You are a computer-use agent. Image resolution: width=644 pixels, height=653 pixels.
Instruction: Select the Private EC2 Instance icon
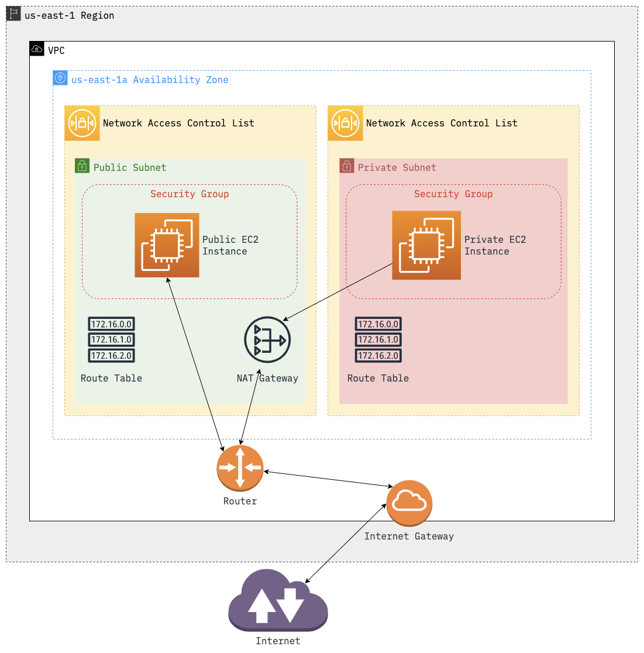pyautogui.click(x=426, y=245)
